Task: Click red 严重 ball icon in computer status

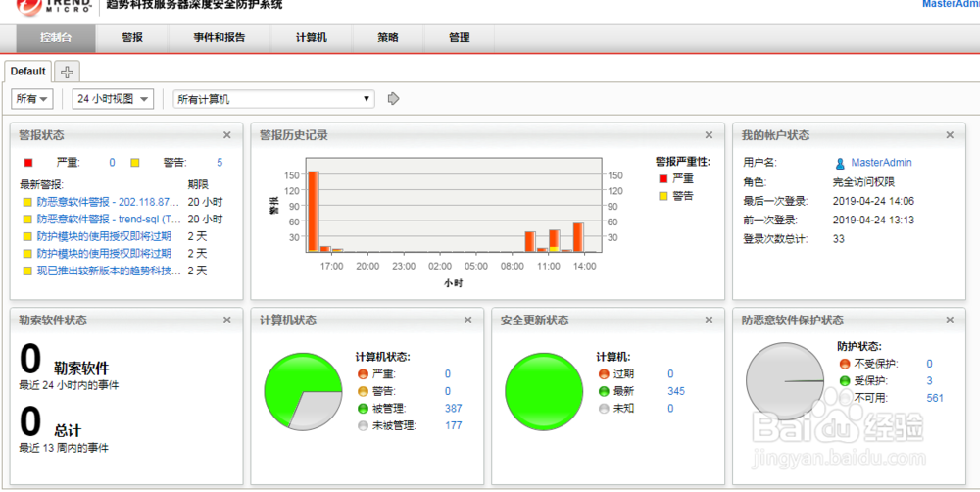Action: pyautogui.click(x=364, y=373)
